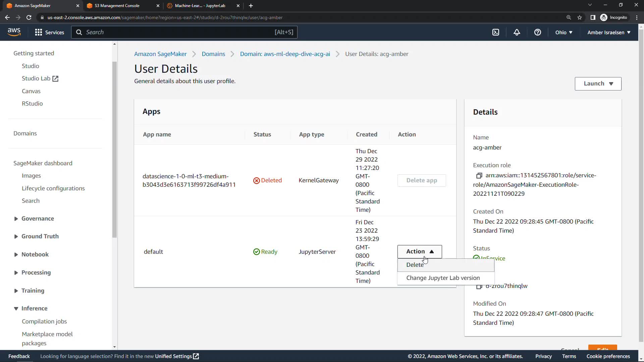Open the Ohio region dropdown

point(563,32)
